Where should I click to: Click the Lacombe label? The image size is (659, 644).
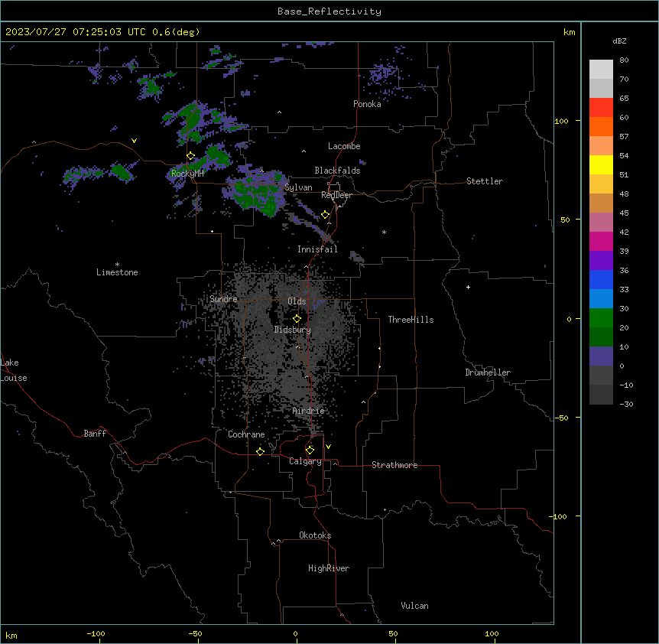pos(344,146)
